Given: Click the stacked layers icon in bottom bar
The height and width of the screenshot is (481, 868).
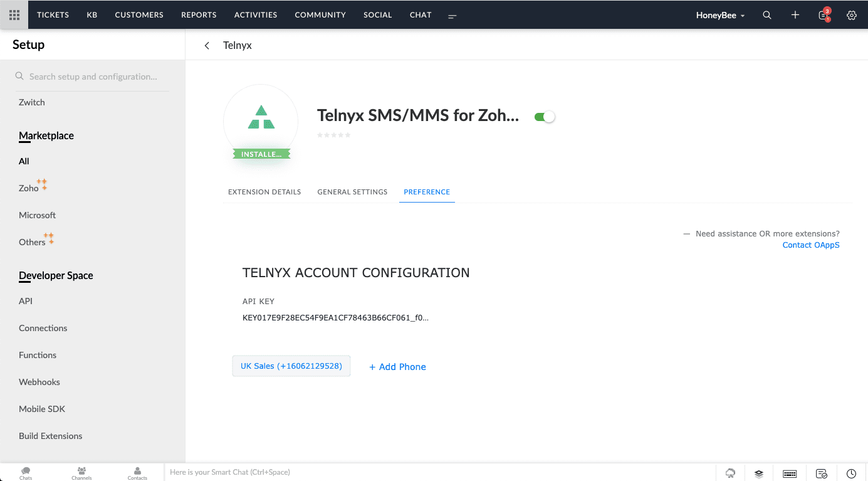Looking at the screenshot, I should pos(759,473).
